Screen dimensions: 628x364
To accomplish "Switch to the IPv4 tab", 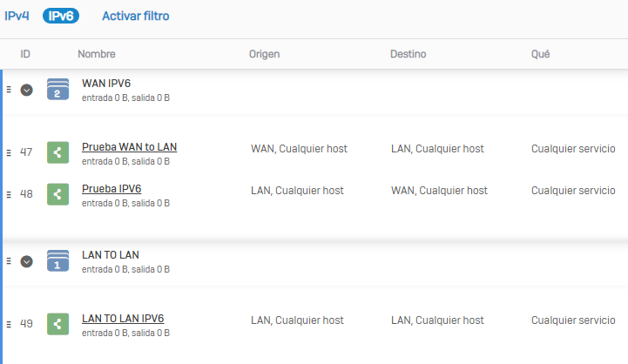I will pyautogui.click(x=17, y=16).
